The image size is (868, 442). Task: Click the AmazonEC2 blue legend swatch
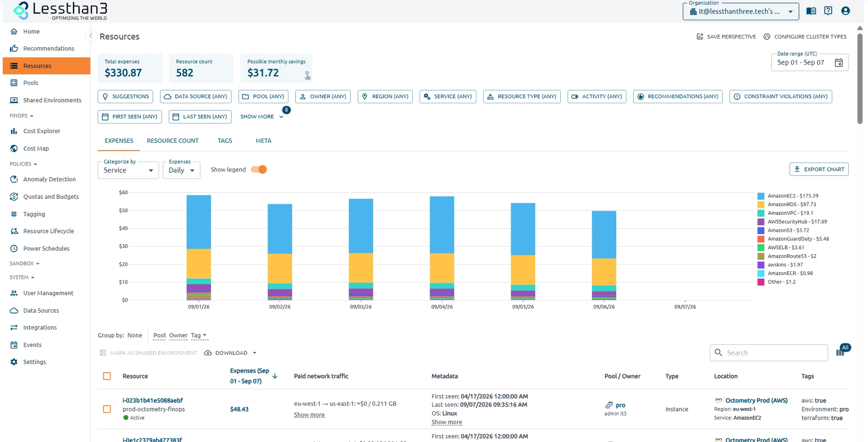pyautogui.click(x=760, y=196)
